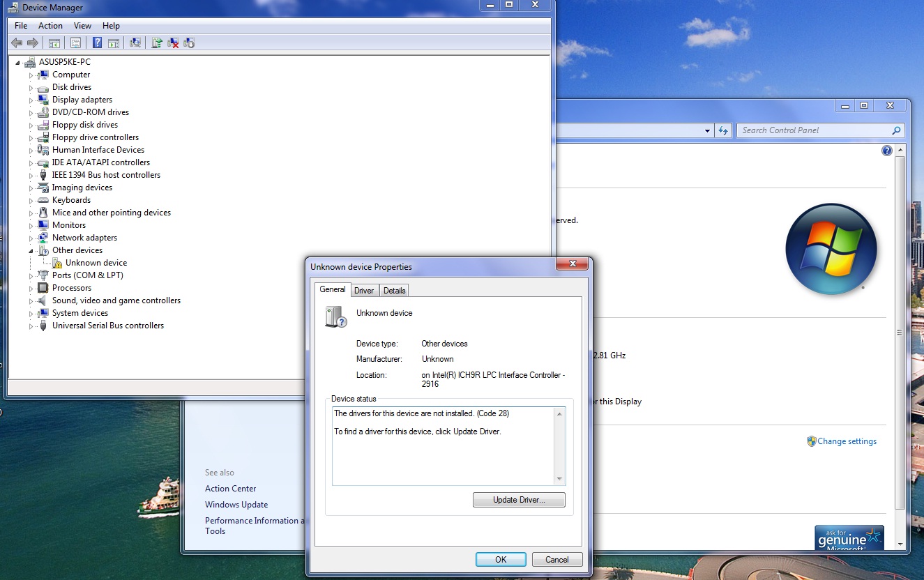Click the Network adapters category icon
The image size is (924, 580).
(x=43, y=238)
